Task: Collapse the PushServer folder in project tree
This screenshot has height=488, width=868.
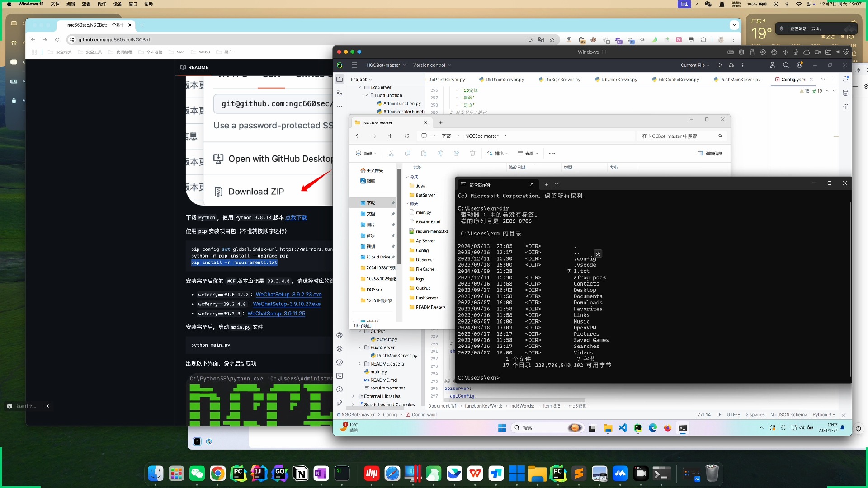Action: 360,347
